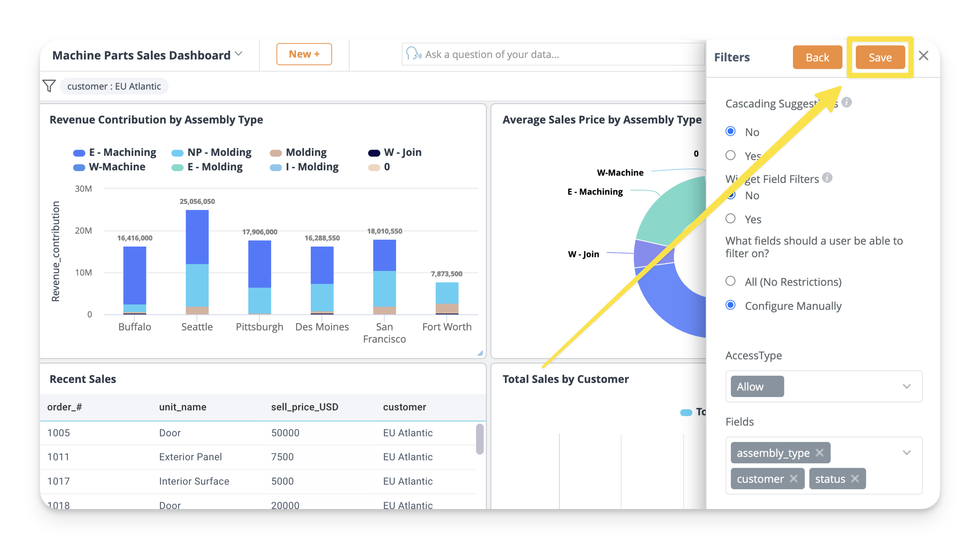
Task: Click the sell_price_USD column header
Action: tap(304, 407)
